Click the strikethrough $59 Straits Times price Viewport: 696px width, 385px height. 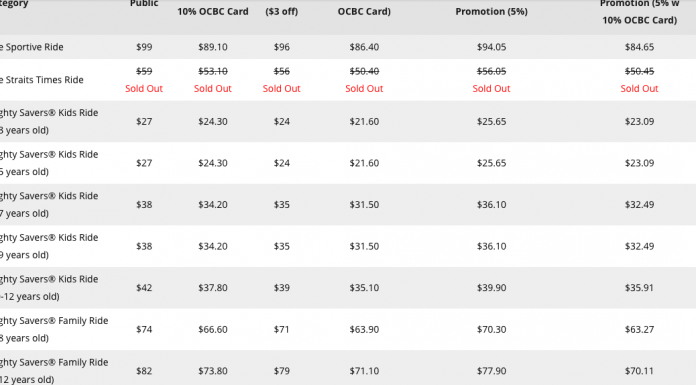(x=144, y=71)
